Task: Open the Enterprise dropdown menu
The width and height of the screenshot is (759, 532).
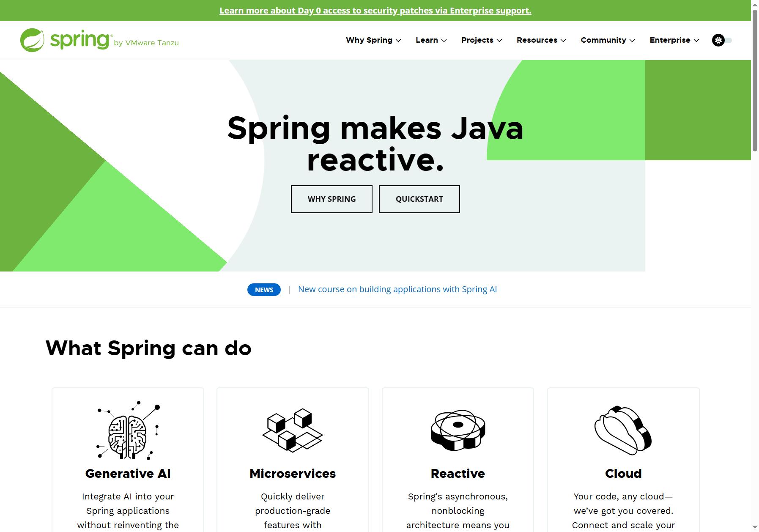Action: [x=674, y=40]
